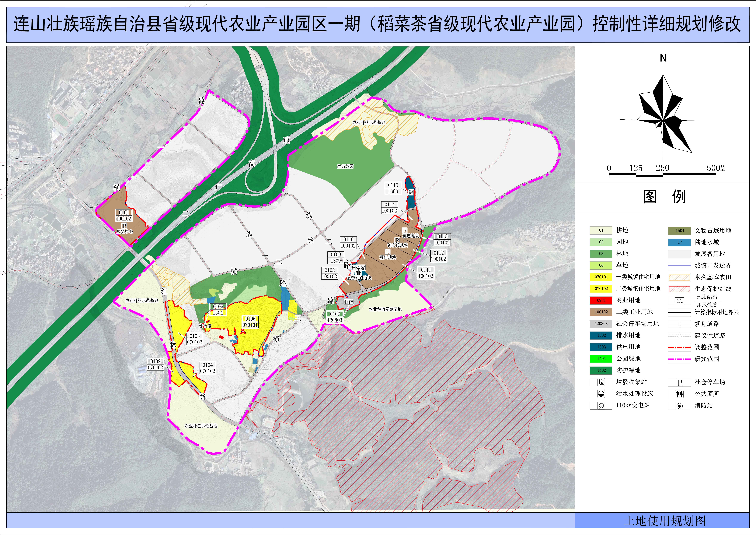
Task: Click the 配套设施地块 label
Action: [359, 278]
